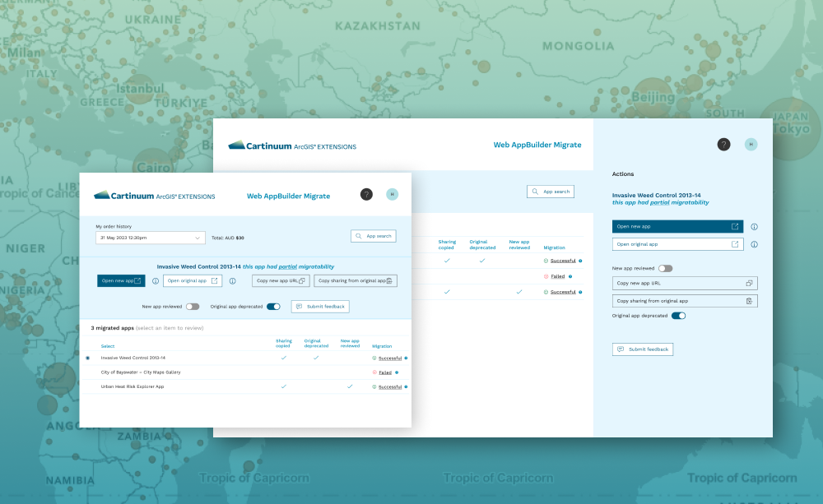Screen dimensions: 823x504
Task: Click the clipboard icon on Copy sharing from original app
Action: [x=388, y=280]
